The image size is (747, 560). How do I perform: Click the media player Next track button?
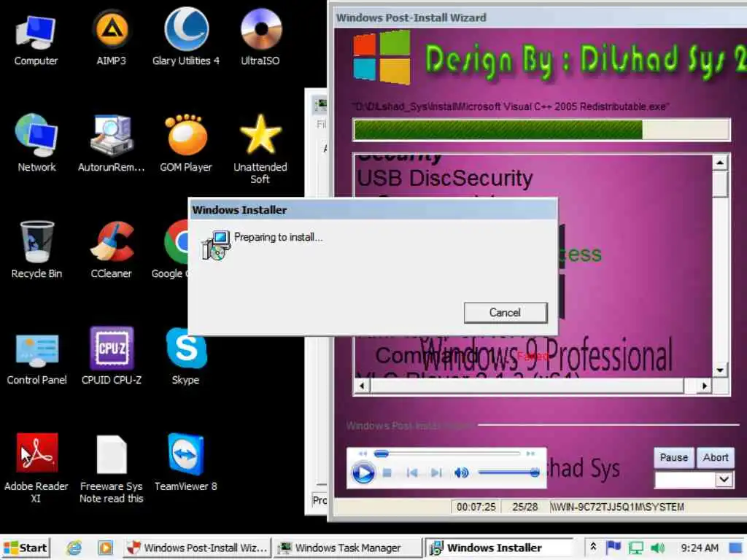tap(436, 472)
